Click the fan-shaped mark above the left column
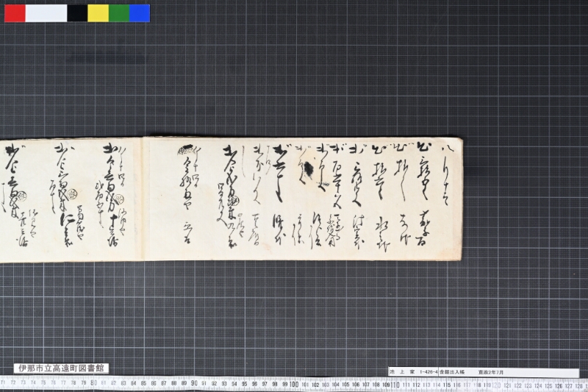Image resolution: width=588 pixels, height=392 pixels. point(185,149)
